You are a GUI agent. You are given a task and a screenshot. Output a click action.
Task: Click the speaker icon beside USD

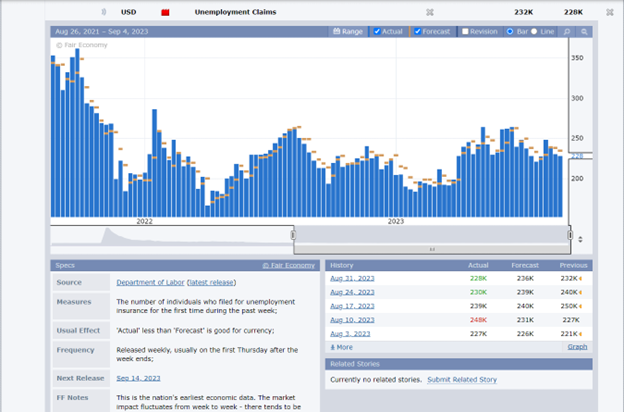[x=103, y=12]
